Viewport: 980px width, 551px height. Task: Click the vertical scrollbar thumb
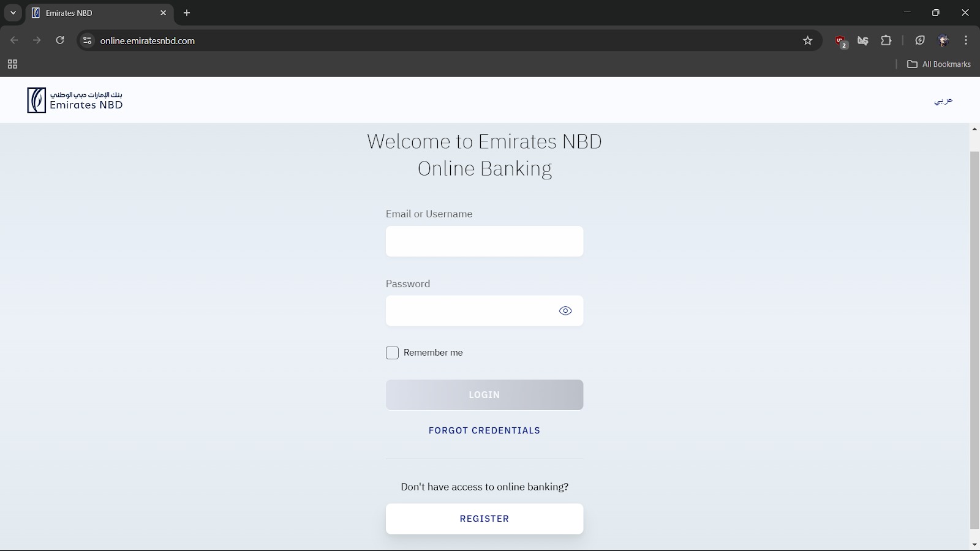pos(974,340)
